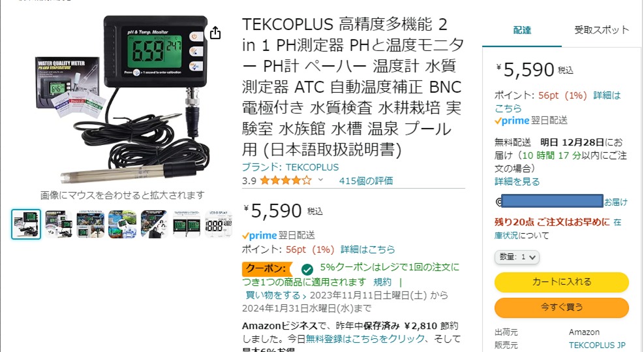Click the share icon on product image

[215, 33]
